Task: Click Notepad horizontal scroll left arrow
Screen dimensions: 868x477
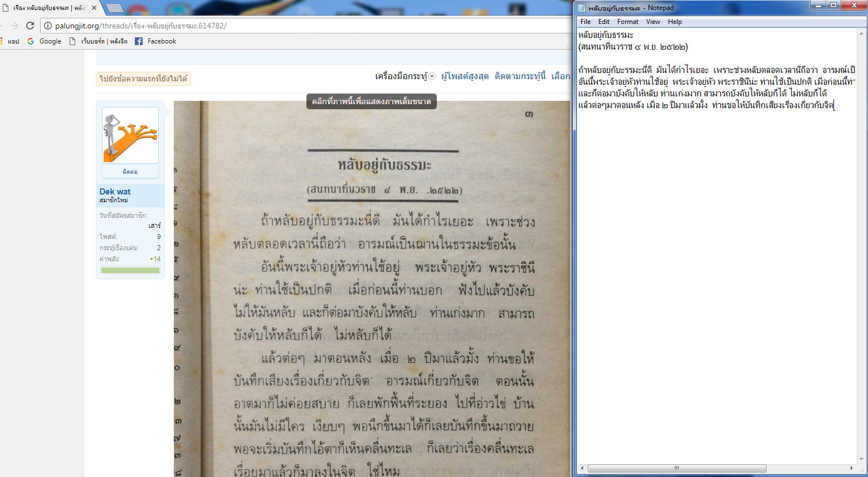Action: pyautogui.click(x=583, y=468)
